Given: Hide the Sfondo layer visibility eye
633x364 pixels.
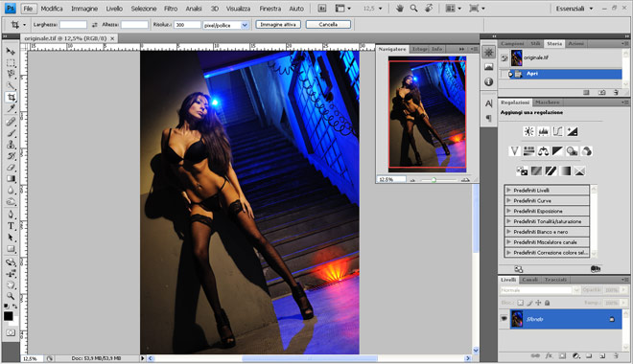Looking at the screenshot, I should (x=504, y=318).
